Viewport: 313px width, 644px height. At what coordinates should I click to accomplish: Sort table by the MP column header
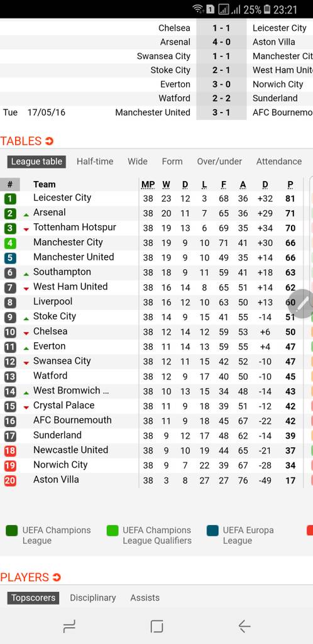[148, 185]
